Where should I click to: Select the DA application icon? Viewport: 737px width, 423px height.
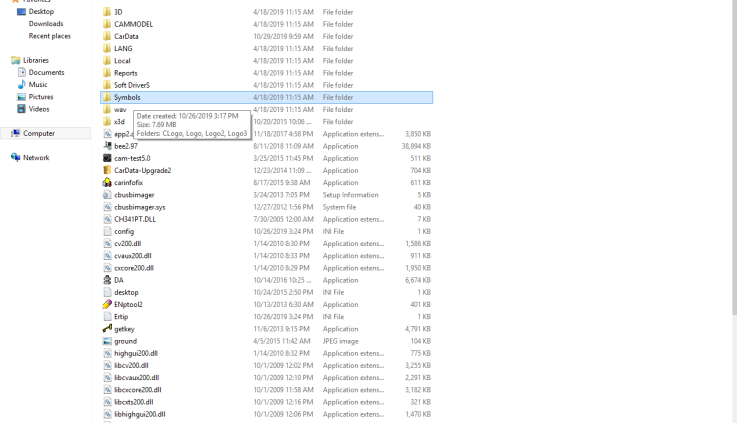pyautogui.click(x=107, y=280)
